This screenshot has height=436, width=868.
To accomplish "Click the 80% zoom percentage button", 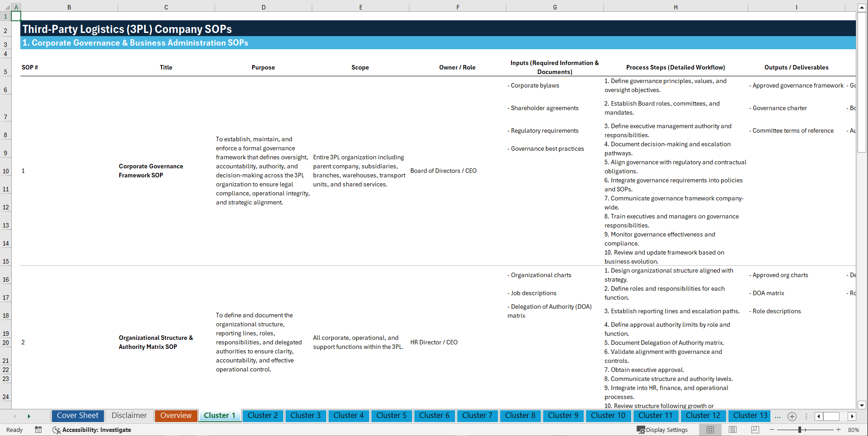I will point(854,430).
